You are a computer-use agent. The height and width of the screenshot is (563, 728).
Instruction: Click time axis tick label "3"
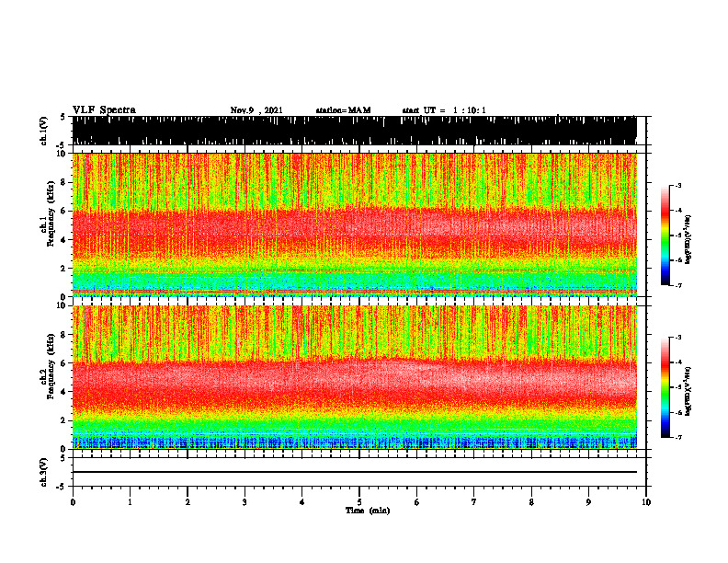(x=245, y=502)
